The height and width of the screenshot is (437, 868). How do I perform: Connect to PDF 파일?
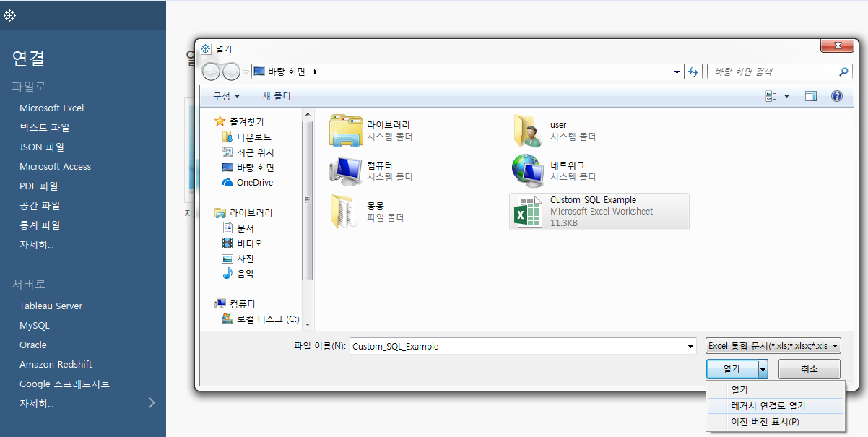(x=39, y=186)
